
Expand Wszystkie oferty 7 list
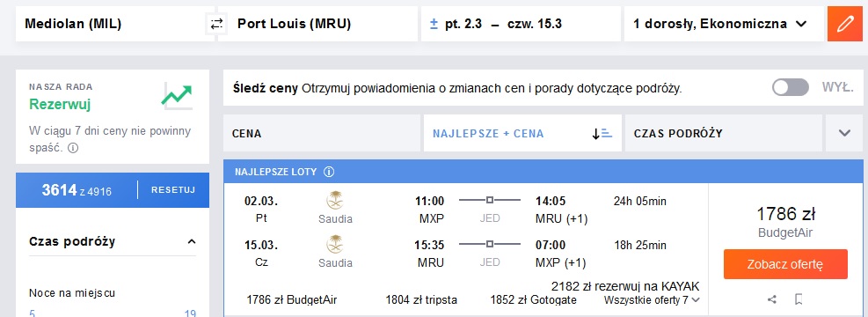click(653, 300)
